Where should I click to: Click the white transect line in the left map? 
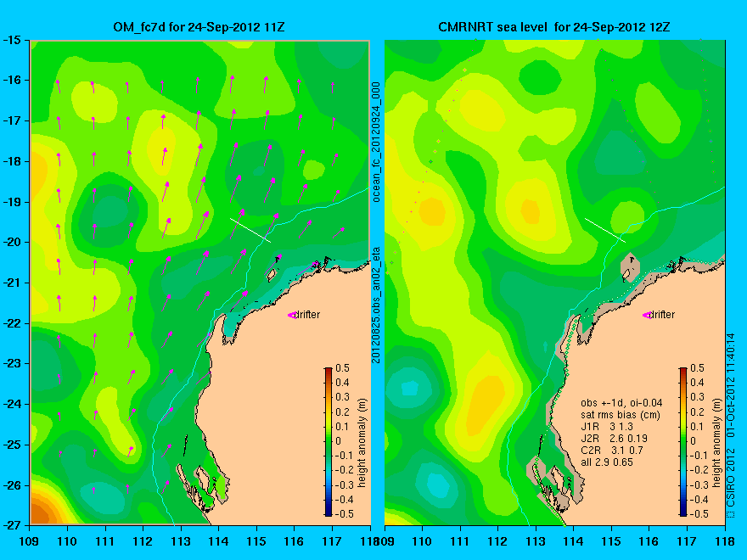pyautogui.click(x=250, y=230)
